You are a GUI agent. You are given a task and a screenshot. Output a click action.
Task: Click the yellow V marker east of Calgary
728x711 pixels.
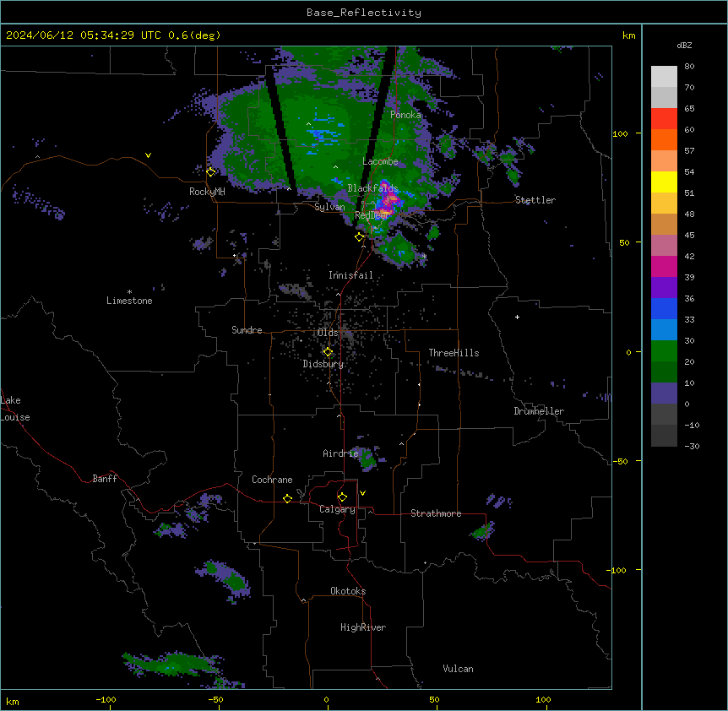point(362,493)
